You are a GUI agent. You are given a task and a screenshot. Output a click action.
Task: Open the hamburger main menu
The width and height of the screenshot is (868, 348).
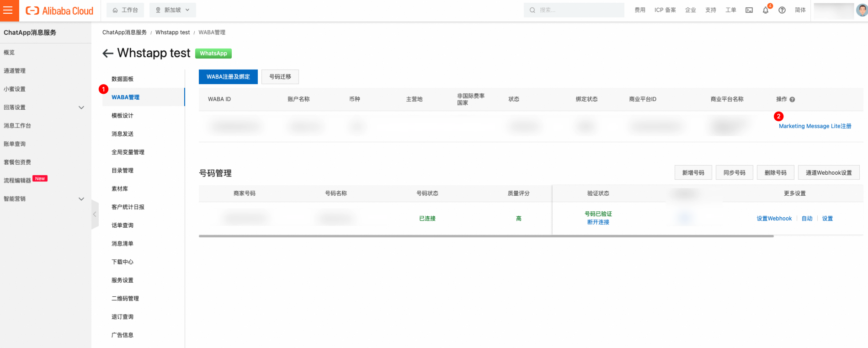point(8,10)
